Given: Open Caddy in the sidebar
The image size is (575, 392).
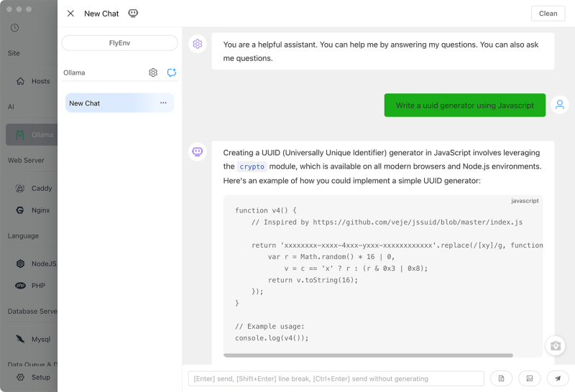Looking at the screenshot, I should (x=32, y=188).
